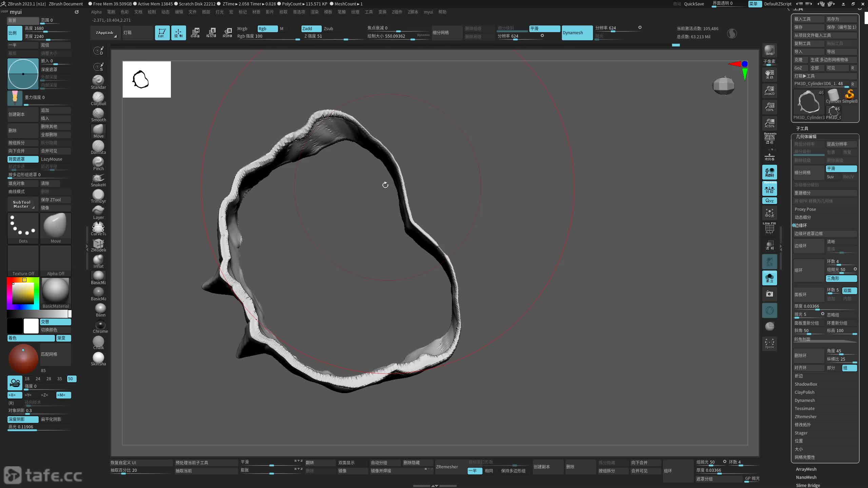
Task: Expand the ZRemesher section in Tool panel
Action: [x=805, y=416]
